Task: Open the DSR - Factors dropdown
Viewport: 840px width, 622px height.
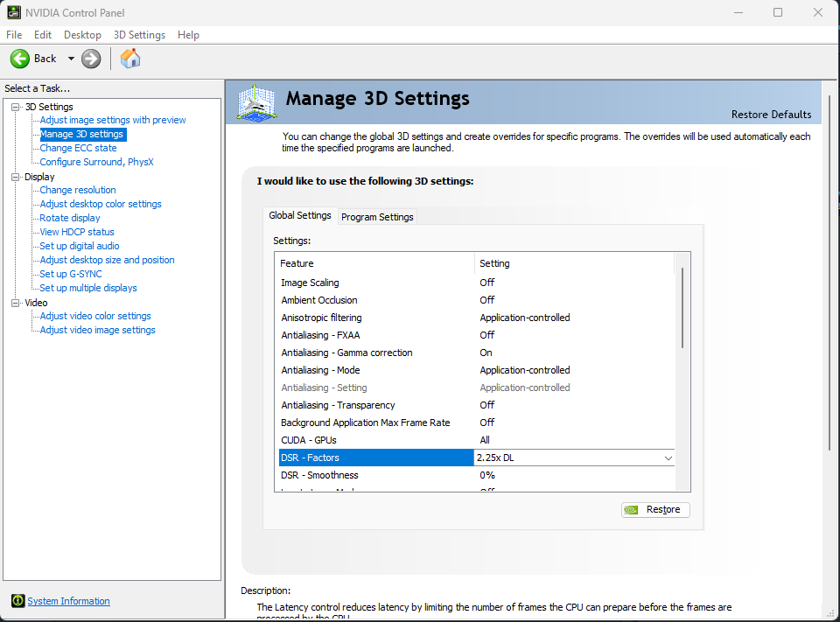Action: pos(668,458)
